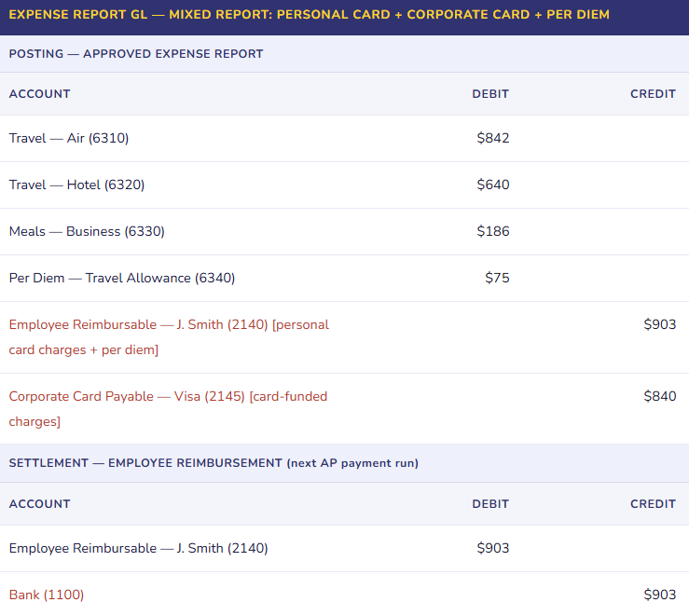Screen dimensions: 689x616
Task: Select the Settlement — Employee Reimbursement heading
Action: tap(214, 463)
